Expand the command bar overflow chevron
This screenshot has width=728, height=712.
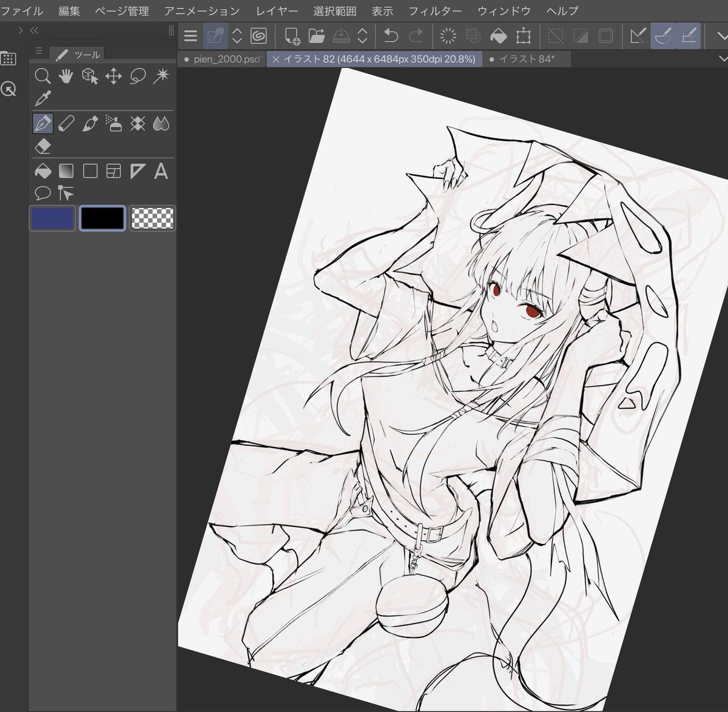[723, 36]
